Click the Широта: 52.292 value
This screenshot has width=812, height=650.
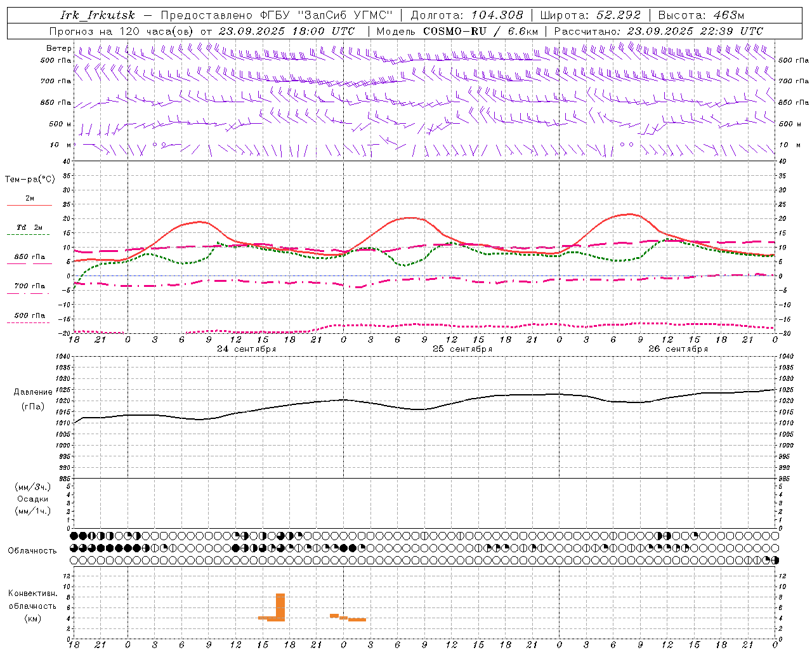coord(591,15)
